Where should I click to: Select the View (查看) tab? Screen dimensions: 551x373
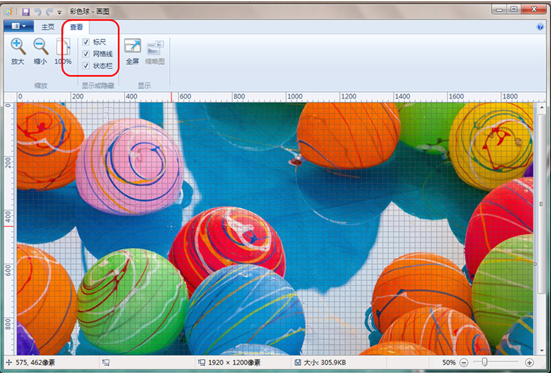[76, 27]
